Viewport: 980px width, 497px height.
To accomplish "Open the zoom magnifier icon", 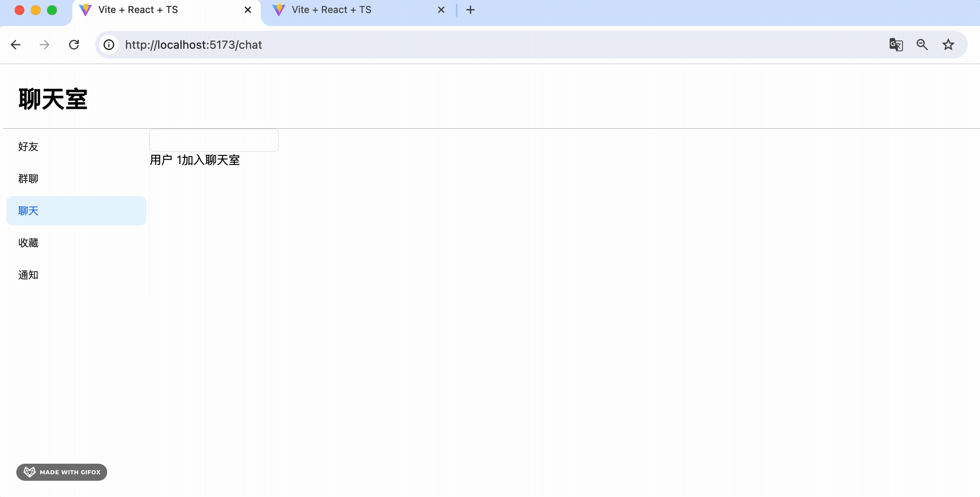I will (922, 45).
